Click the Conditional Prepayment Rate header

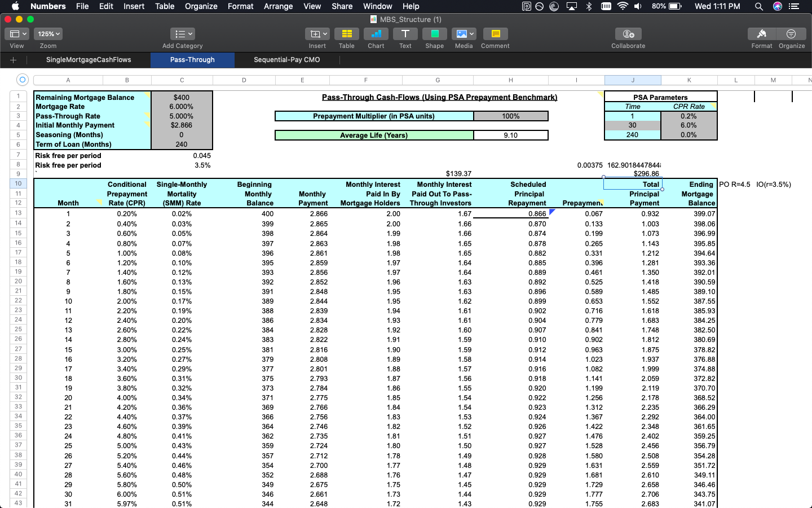coord(127,194)
